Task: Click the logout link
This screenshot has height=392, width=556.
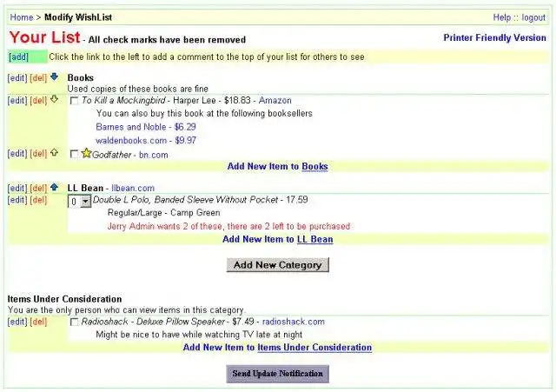Action: point(533,17)
